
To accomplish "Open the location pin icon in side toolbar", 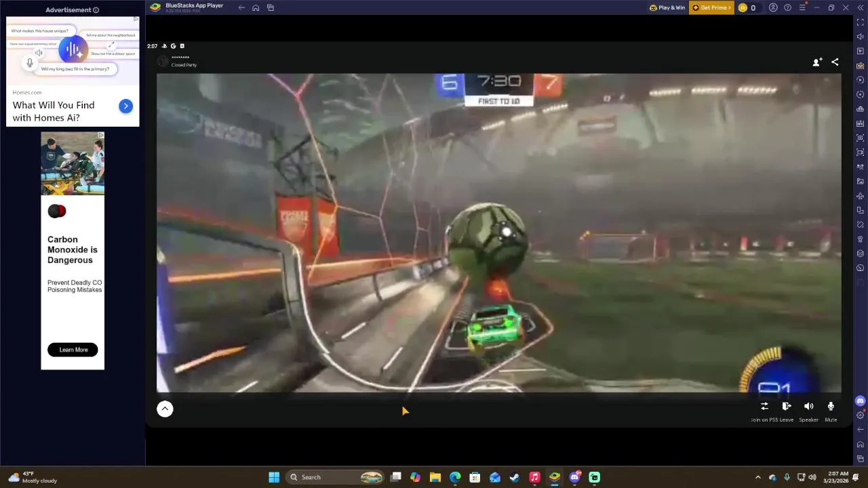I will click(861, 239).
